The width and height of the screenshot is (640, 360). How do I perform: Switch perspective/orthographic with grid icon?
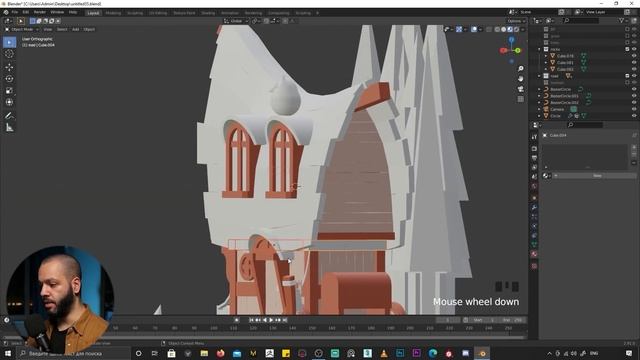point(520,99)
